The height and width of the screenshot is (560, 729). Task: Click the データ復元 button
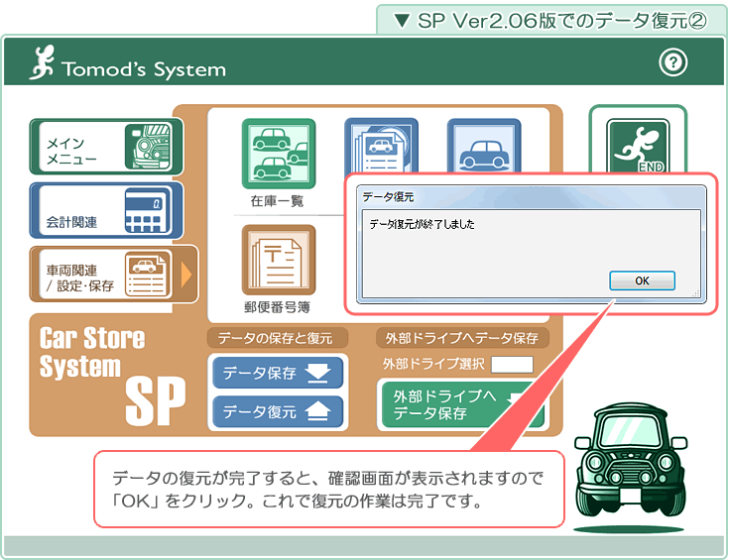(x=278, y=411)
